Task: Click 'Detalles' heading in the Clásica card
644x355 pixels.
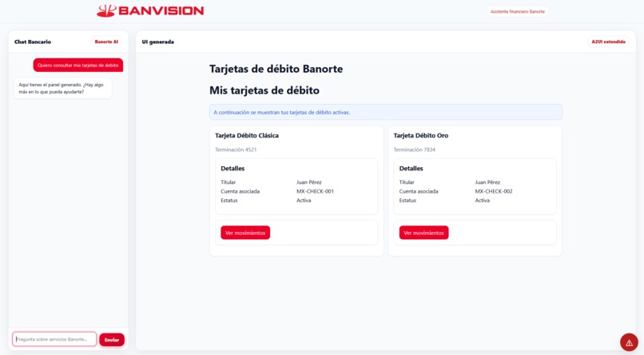Action: (233, 169)
